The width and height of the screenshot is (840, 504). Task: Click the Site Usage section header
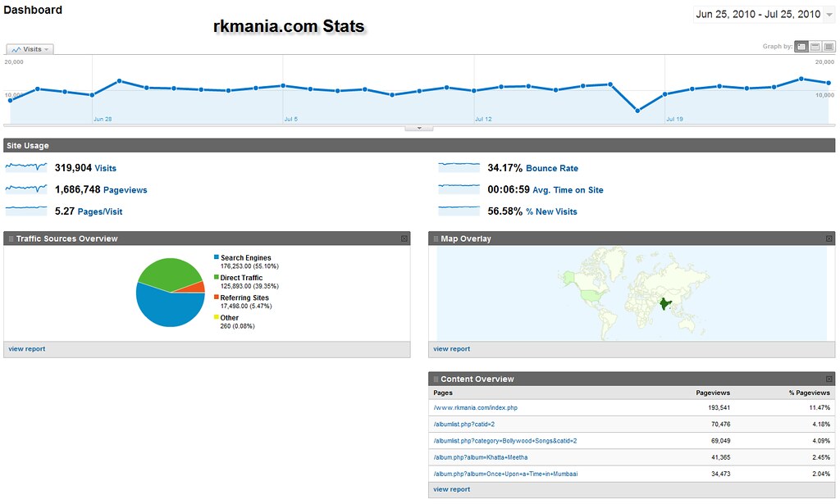tap(419, 146)
